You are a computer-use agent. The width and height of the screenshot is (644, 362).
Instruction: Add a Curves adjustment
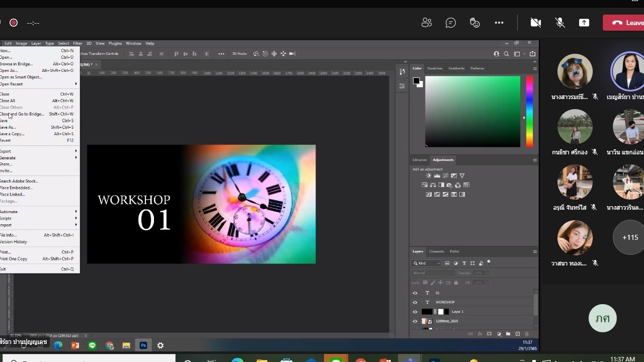[x=445, y=175]
